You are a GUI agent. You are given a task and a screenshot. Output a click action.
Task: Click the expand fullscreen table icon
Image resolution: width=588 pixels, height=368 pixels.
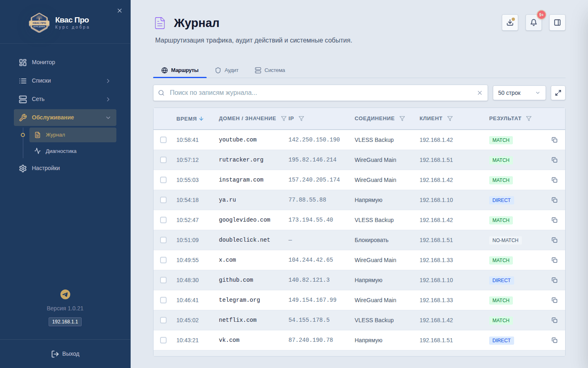pos(558,93)
